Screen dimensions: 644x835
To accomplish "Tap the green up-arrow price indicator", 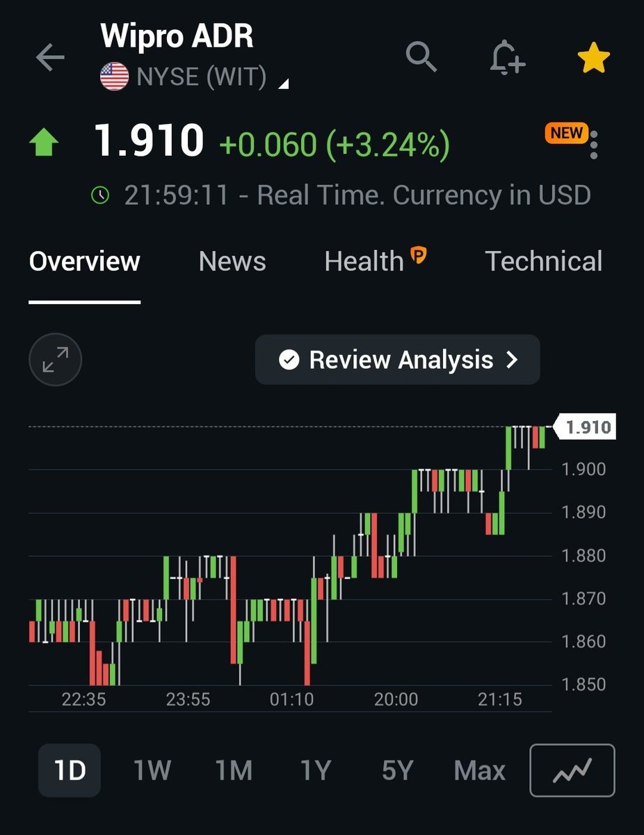I will [44, 143].
